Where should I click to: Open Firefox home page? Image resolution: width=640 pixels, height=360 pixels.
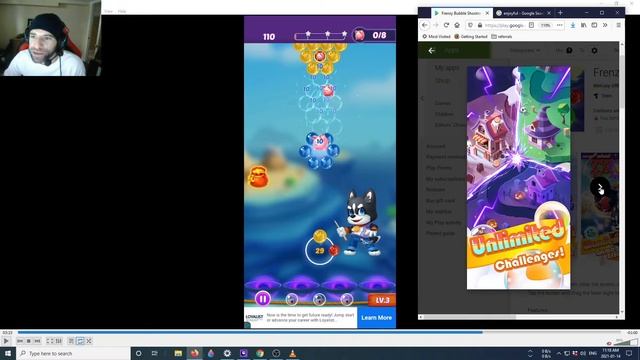point(457,25)
